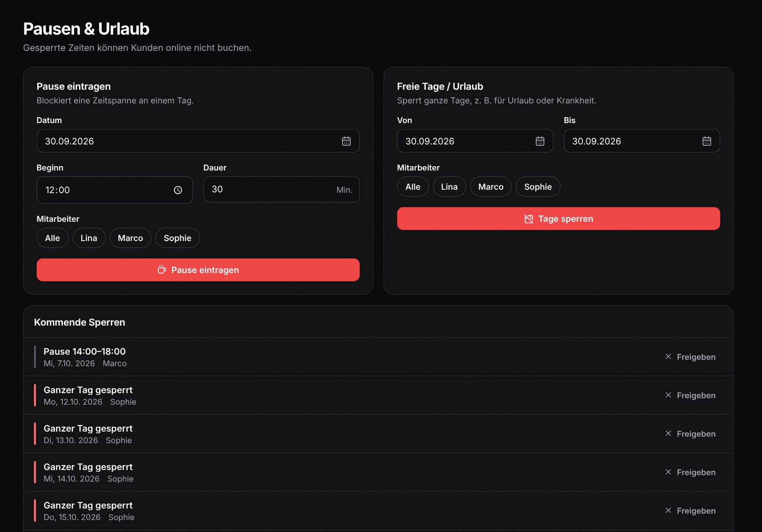Click the Von date field 30.09.2026

pyautogui.click(x=475, y=141)
